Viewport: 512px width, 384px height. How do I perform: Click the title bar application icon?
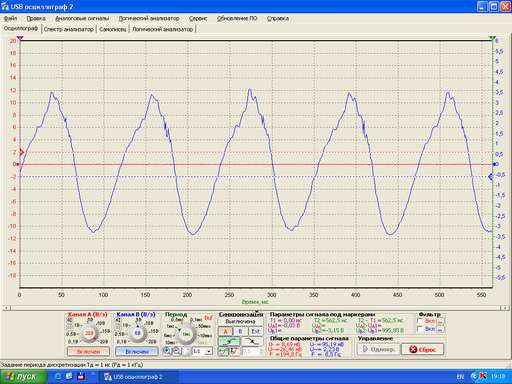point(5,6)
